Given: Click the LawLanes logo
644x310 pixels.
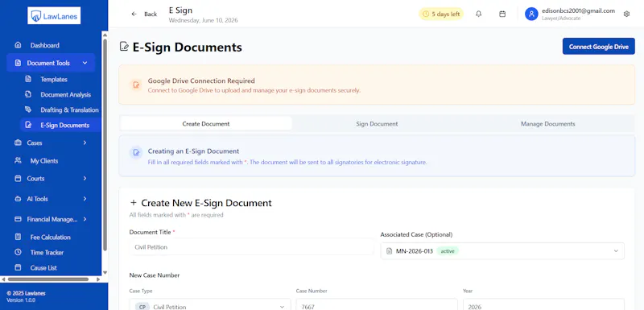Looking at the screenshot, I should (54, 16).
